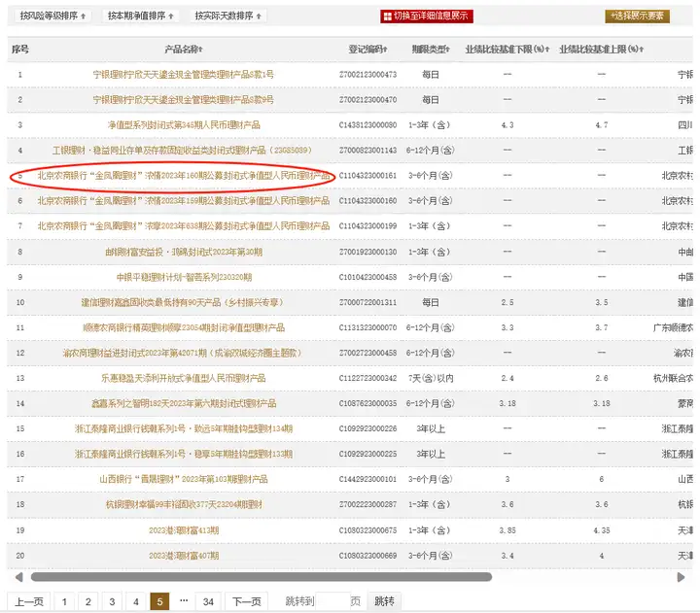
Task: Select registration code C1442923000101
Action: (367, 479)
